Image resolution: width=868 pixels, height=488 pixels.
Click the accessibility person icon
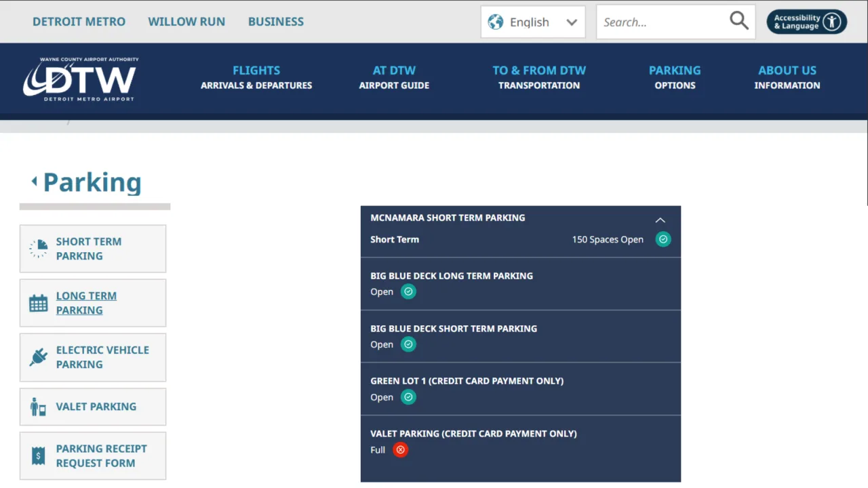coord(832,22)
